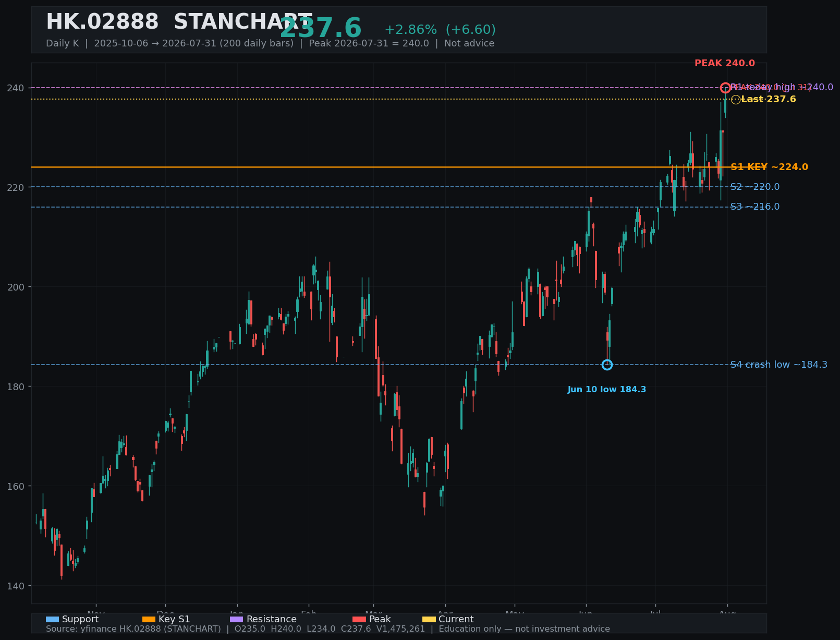
Task: Click the red peak circle marker at 240
Action: click(x=725, y=88)
